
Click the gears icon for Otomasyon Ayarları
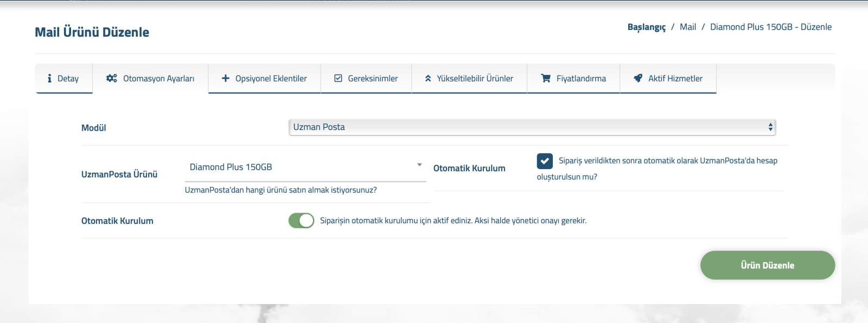(112, 79)
